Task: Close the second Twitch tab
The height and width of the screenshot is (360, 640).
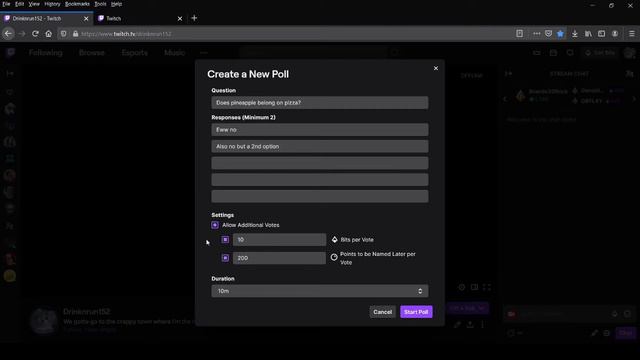Action: point(180,18)
